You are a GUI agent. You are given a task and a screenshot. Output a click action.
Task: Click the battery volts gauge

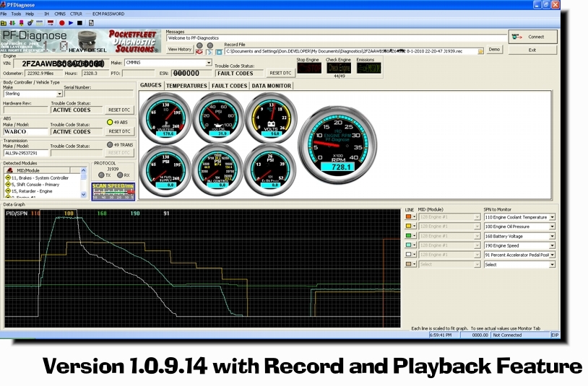click(271, 118)
